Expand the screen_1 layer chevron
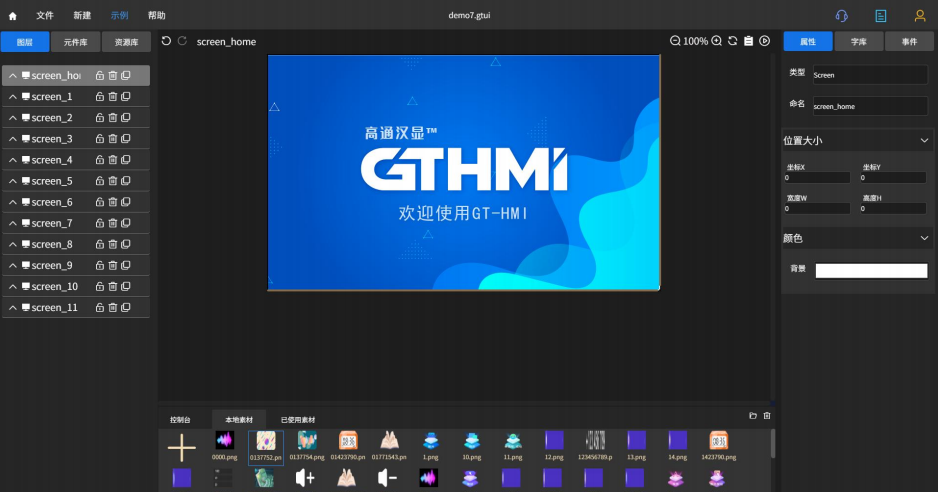This screenshot has width=938, height=492. 13,96
